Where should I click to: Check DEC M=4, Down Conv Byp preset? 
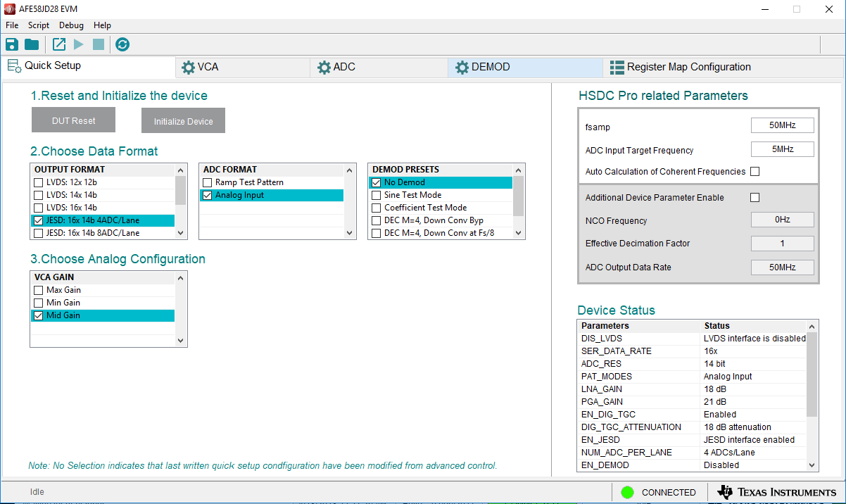tap(376, 220)
